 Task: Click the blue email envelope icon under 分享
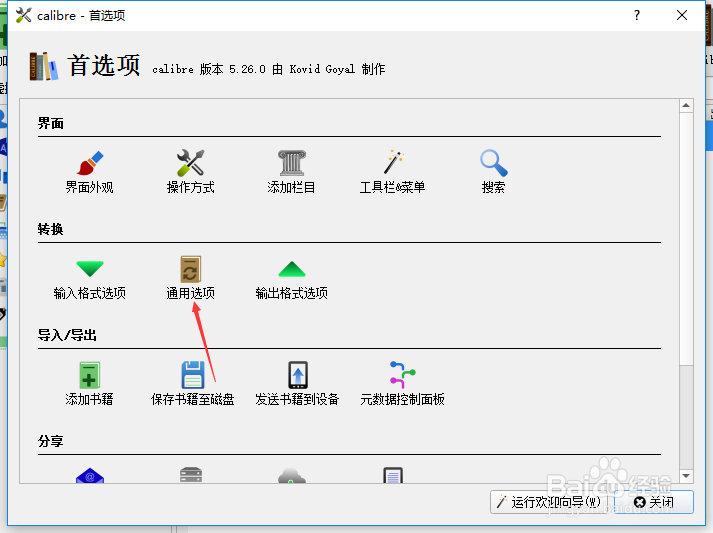[90, 476]
